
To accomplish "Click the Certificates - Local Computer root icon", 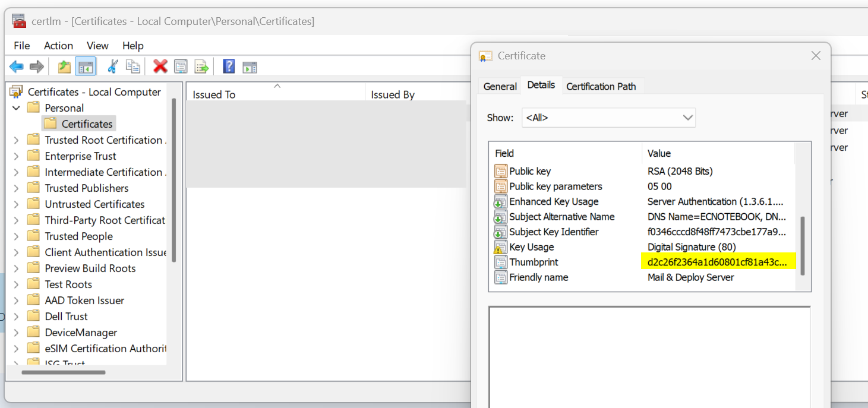I will point(16,92).
